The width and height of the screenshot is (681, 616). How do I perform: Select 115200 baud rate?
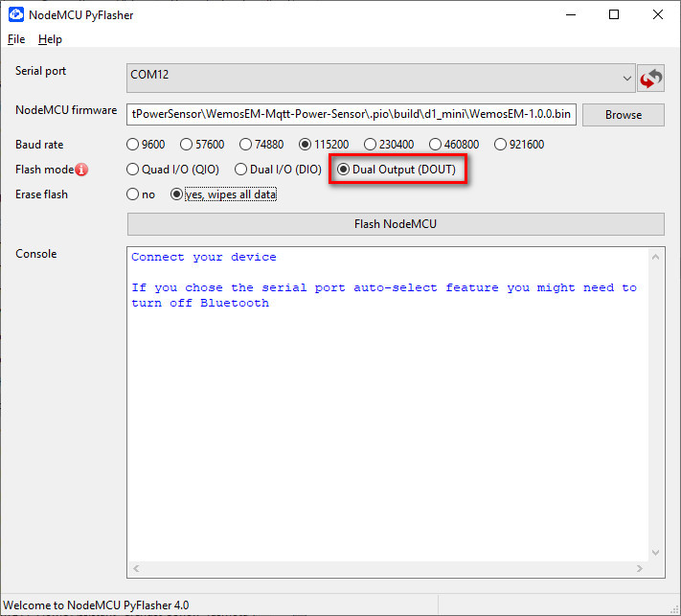(324, 145)
